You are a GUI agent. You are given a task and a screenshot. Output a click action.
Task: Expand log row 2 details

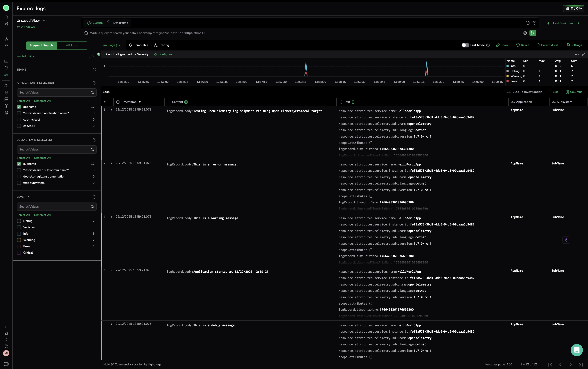click(111, 163)
